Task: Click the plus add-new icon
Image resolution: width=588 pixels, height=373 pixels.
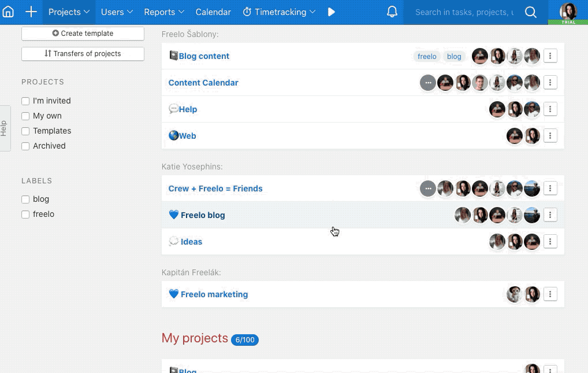Action: pyautogui.click(x=31, y=12)
